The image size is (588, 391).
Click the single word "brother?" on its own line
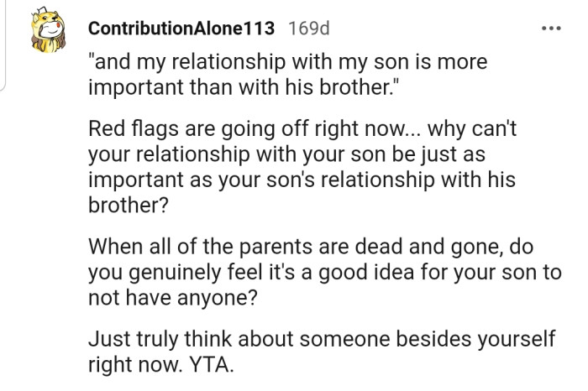point(129,206)
